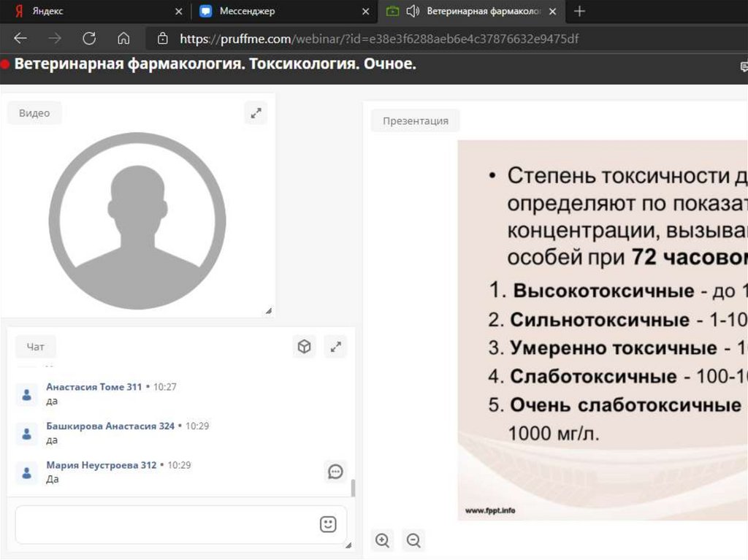Expand the Video panel to fullscreen

click(256, 113)
